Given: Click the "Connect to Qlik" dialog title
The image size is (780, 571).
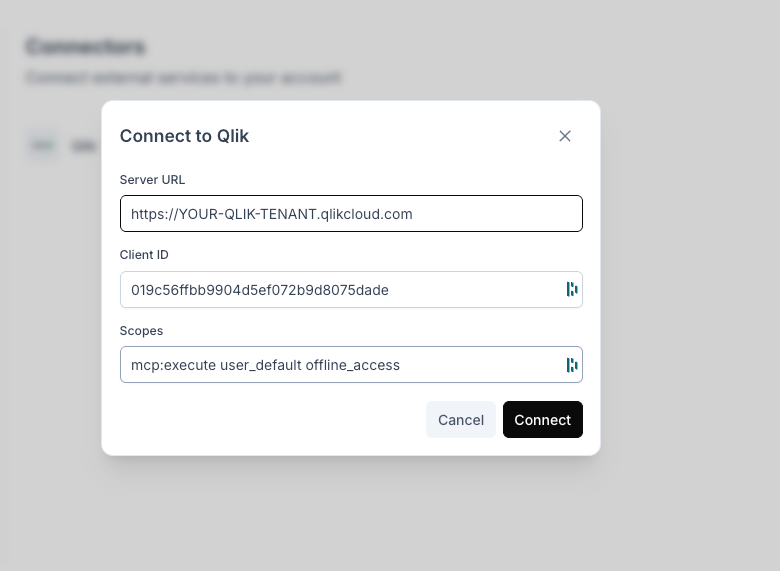Looking at the screenshot, I should point(184,136).
